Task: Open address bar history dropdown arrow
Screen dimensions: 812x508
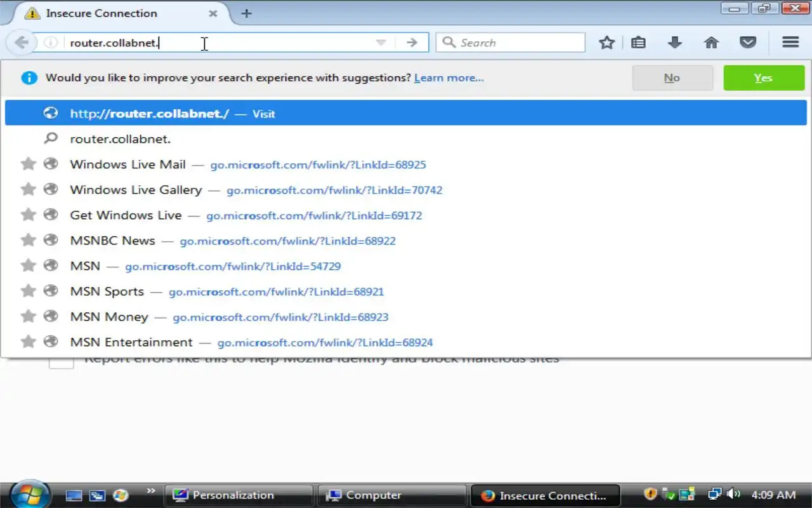Action: tap(381, 43)
